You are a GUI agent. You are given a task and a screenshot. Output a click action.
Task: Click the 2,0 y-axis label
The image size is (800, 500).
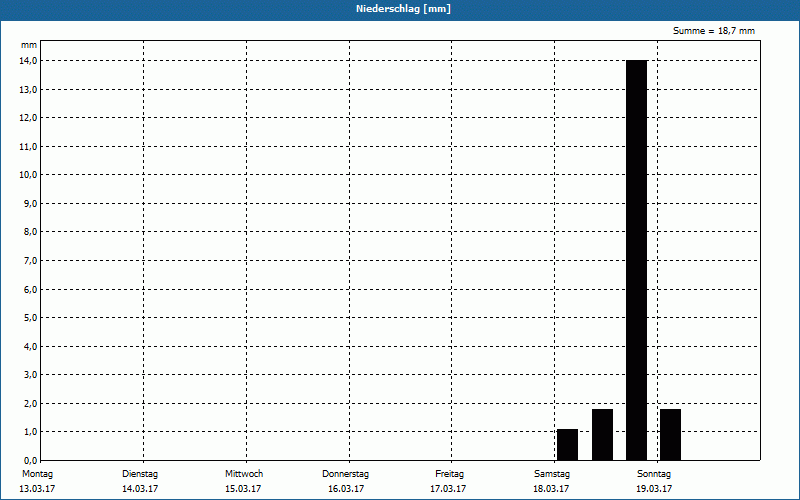click(31, 404)
